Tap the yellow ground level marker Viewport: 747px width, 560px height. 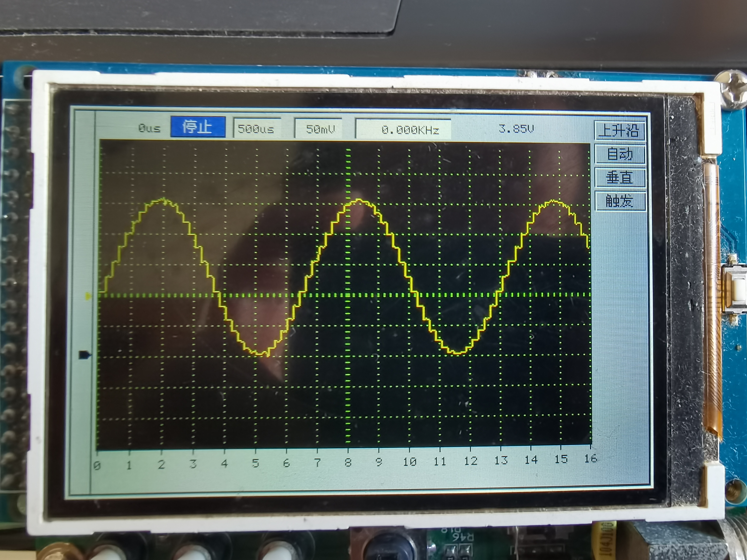coord(88,296)
